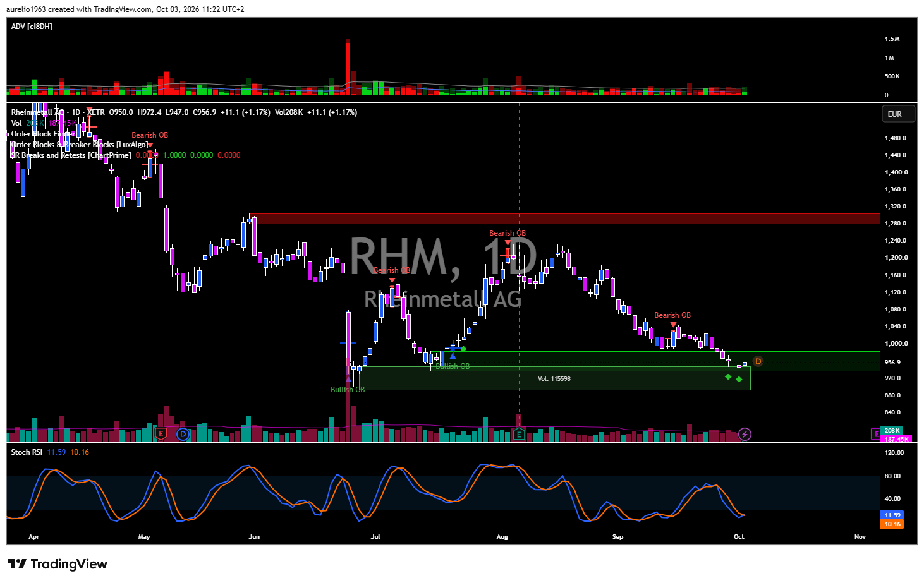924x583 pixels.
Task: Click the red earnings E marker in May
Action: point(161,434)
